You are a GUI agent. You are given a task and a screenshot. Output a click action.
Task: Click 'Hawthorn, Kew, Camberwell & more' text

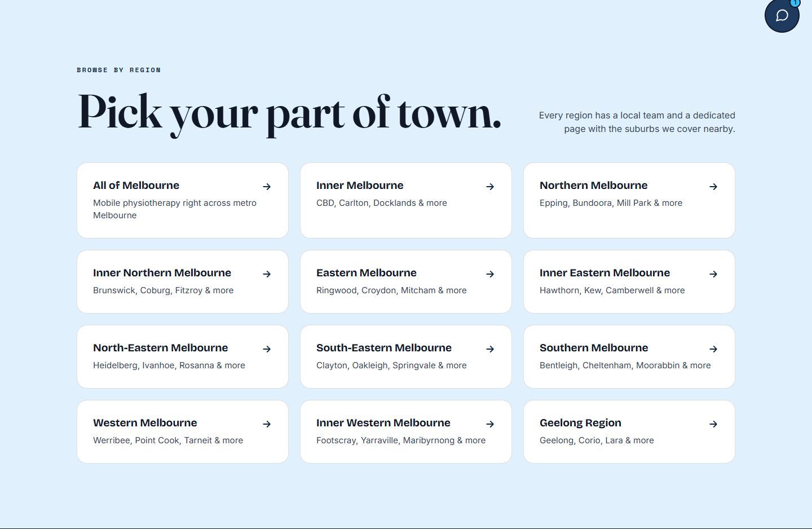click(x=612, y=290)
